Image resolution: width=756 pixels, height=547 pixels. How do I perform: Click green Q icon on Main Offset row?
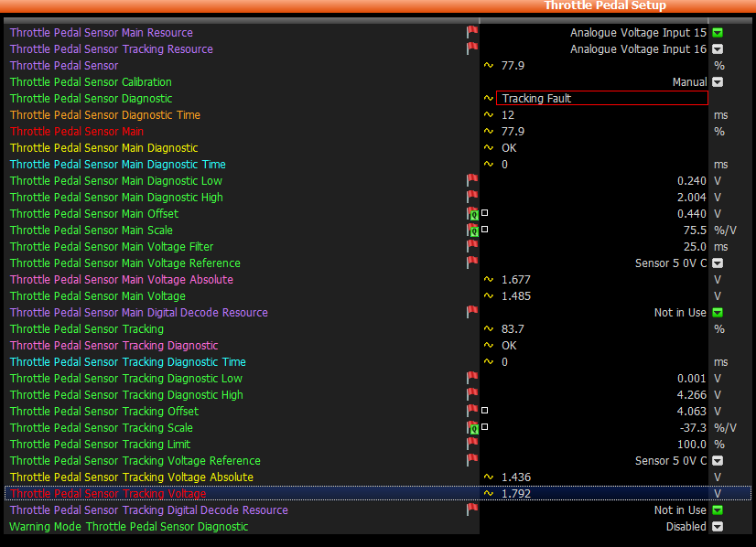pyautogui.click(x=473, y=214)
